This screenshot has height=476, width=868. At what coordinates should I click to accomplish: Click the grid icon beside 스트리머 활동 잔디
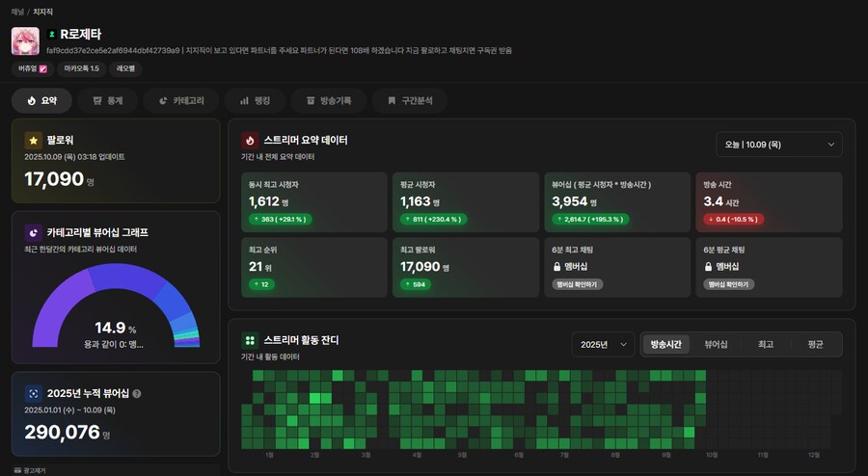pyautogui.click(x=250, y=340)
